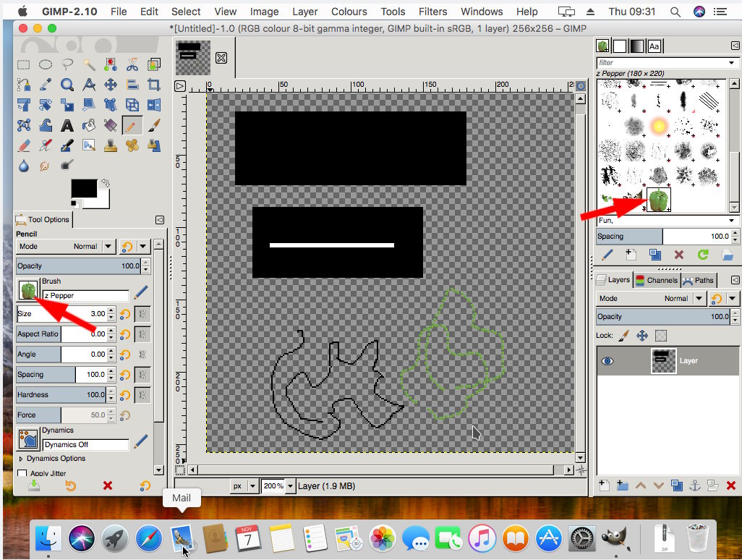Viewport: 742px width, 560px height.
Task: Select the Select by Colour tool
Action: [111, 64]
